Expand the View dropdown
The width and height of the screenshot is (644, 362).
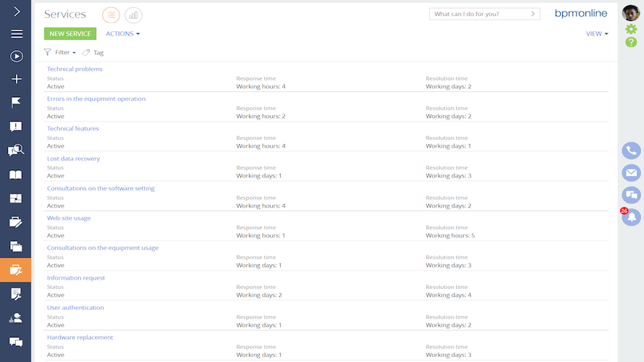[x=596, y=33]
